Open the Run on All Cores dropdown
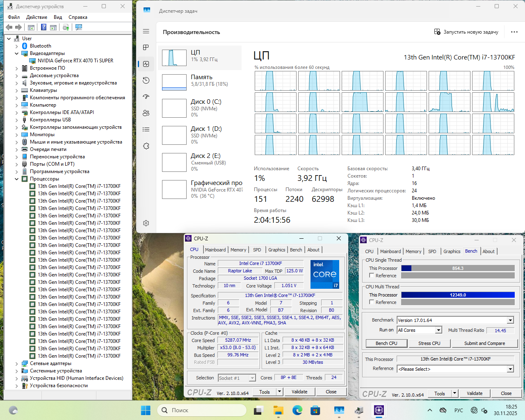The image size is (525, 420). 438,330
